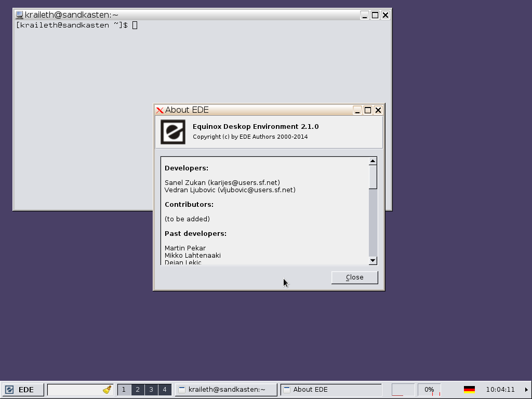Viewport: 532px width, 399px height.
Task: Expand the panel hide arrow at right
Action: [526, 390]
